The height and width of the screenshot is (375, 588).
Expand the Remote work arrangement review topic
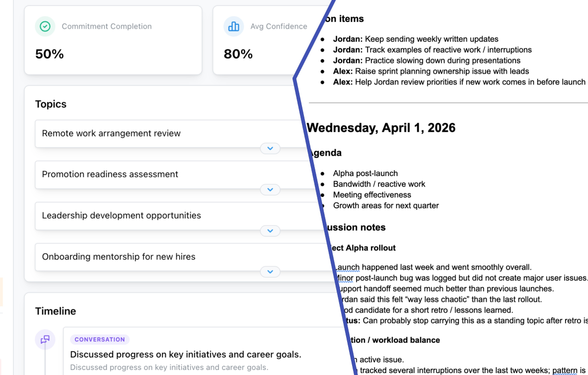pos(270,148)
